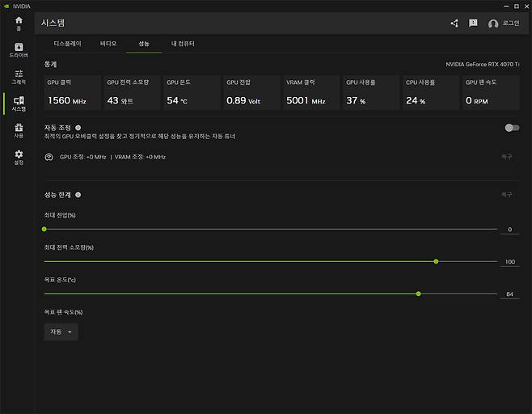Viewport: 532px width, 414px height.
Task: Go to the 드라이버 (Drivers) section
Action: 19,49
